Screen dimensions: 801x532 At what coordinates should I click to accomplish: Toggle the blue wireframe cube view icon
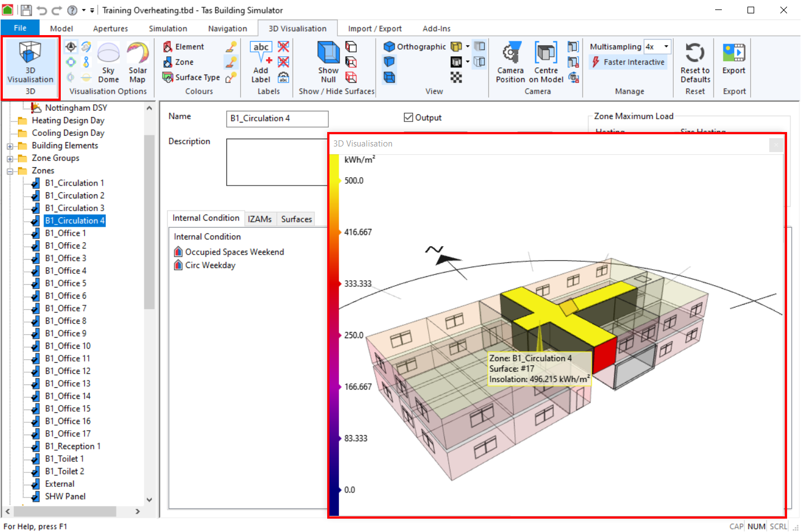coord(390,77)
